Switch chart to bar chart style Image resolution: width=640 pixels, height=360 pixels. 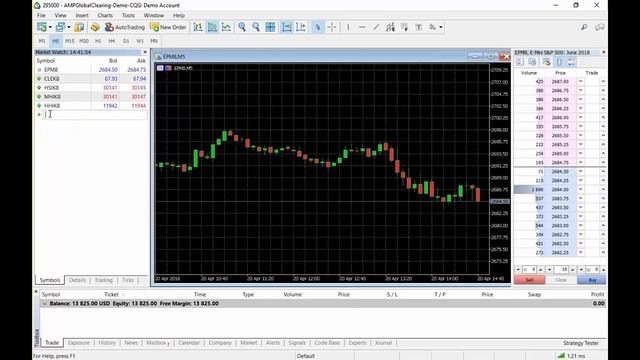198,27
